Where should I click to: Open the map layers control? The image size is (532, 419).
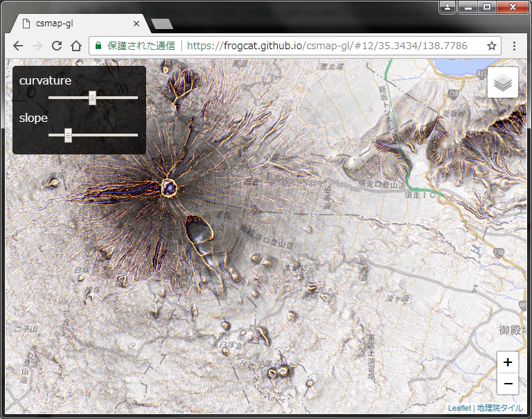502,82
